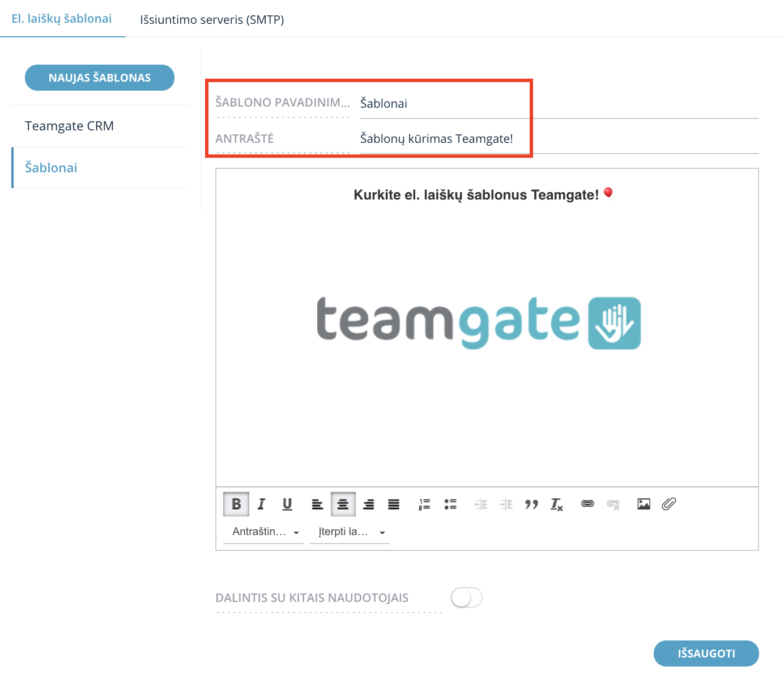The width and height of the screenshot is (784, 696).
Task: Open Išsiuntimo serveris (SMTP) tab
Action: click(212, 20)
